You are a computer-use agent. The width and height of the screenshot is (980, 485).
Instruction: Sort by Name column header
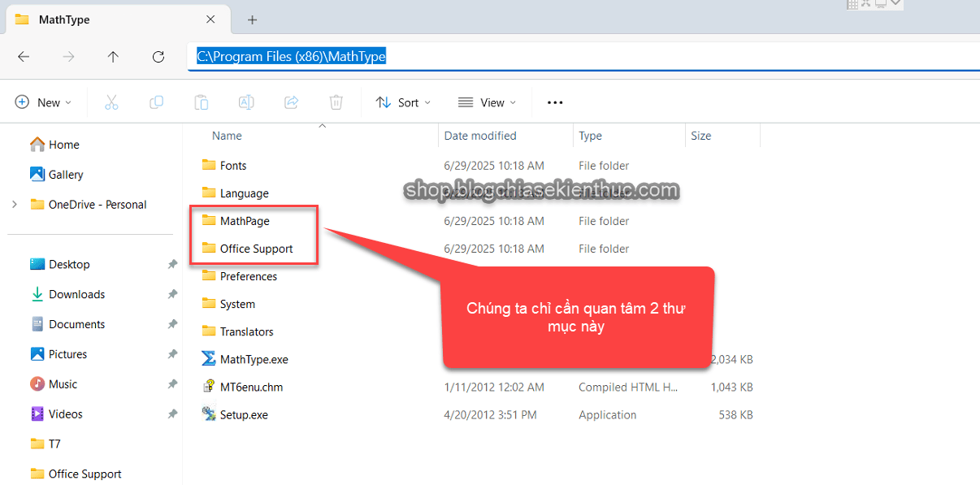227,136
